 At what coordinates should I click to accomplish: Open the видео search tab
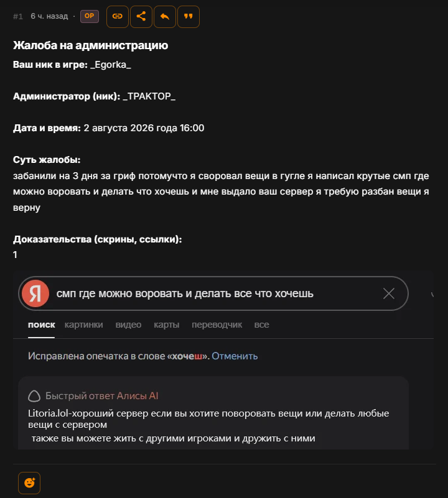128,325
